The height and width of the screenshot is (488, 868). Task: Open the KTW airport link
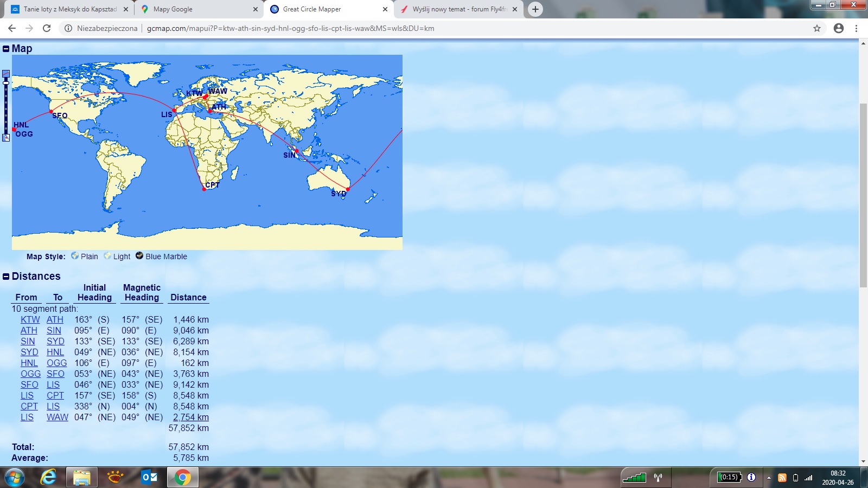point(30,320)
